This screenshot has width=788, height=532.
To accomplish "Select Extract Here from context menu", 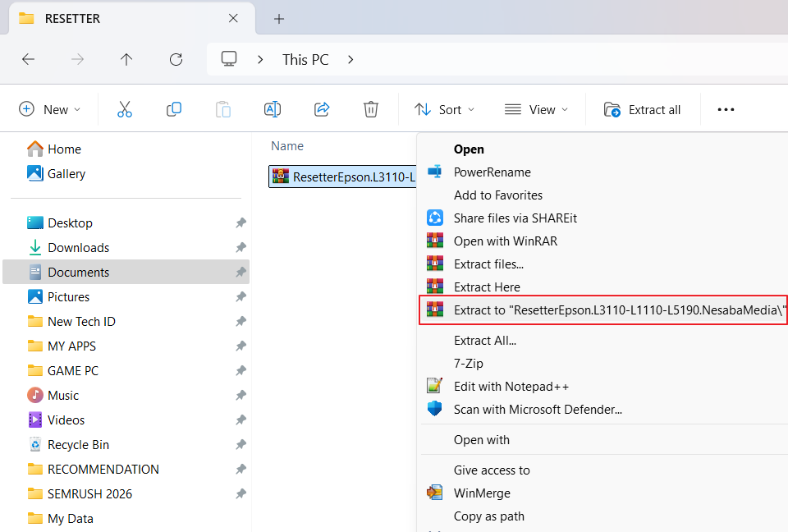I will 487,287.
